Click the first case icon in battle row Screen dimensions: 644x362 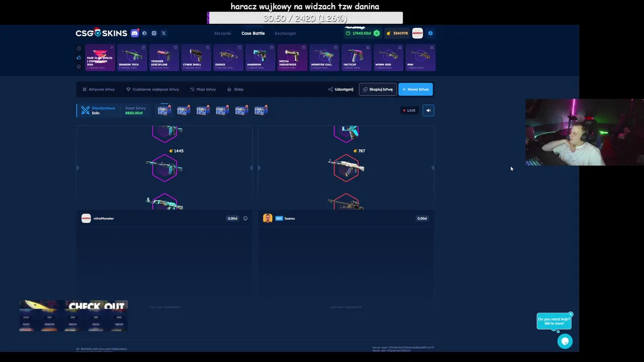pyautogui.click(x=164, y=110)
